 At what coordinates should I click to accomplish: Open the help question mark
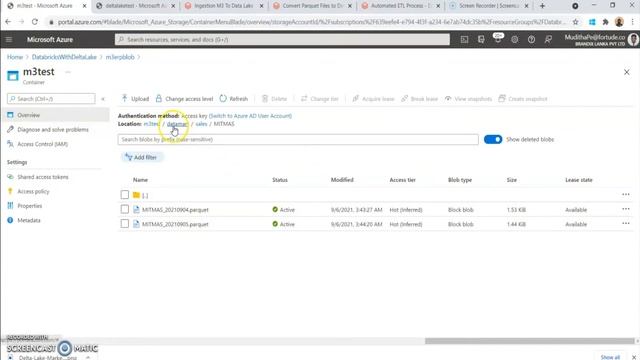point(531,40)
